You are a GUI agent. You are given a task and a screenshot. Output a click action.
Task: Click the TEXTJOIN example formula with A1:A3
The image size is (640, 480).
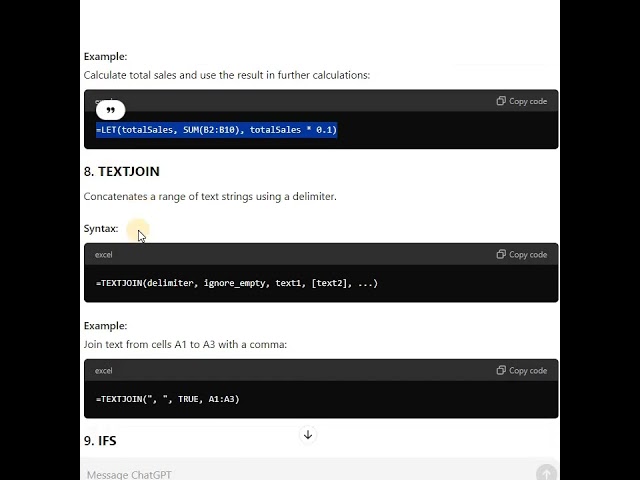(167, 399)
